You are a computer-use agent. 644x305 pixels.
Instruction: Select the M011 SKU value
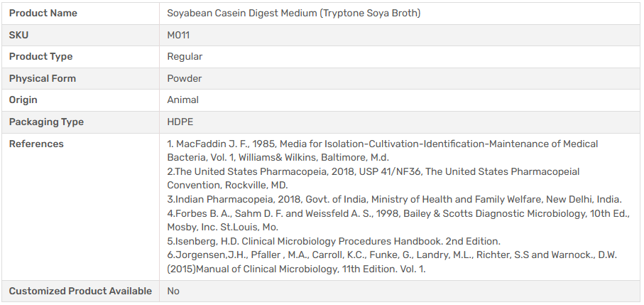click(x=178, y=35)
